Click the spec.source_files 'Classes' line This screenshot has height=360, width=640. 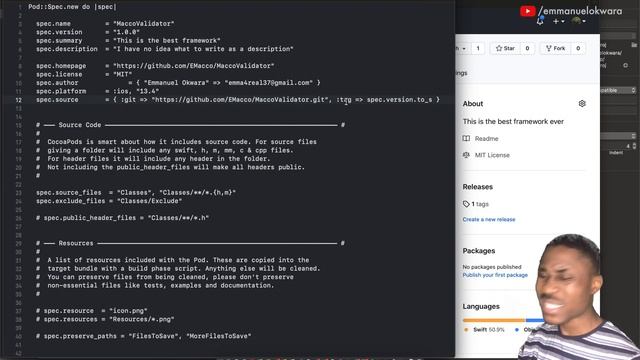(x=136, y=193)
